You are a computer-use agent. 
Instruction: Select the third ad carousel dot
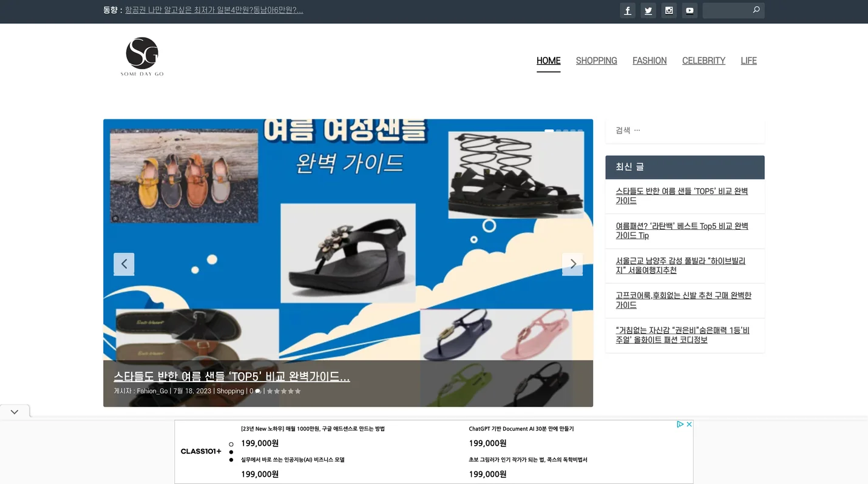pyautogui.click(x=231, y=460)
